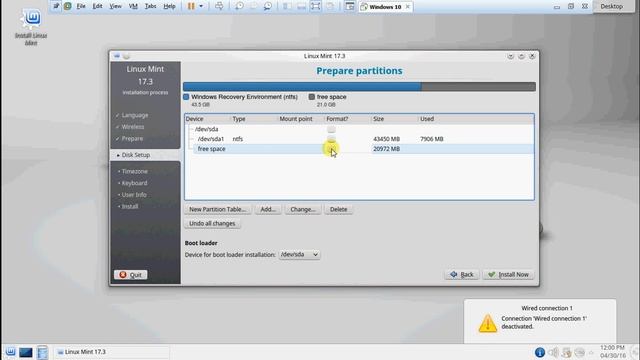Click the blue ntfs segment of the partition bar
The width and height of the screenshot is (640, 360).
click(x=302, y=87)
